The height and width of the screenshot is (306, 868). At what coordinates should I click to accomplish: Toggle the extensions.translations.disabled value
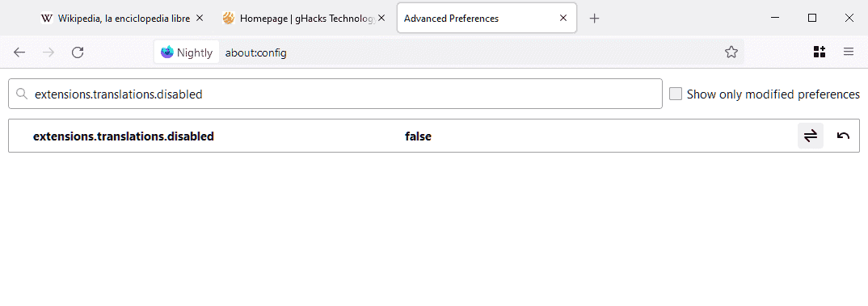click(x=811, y=136)
